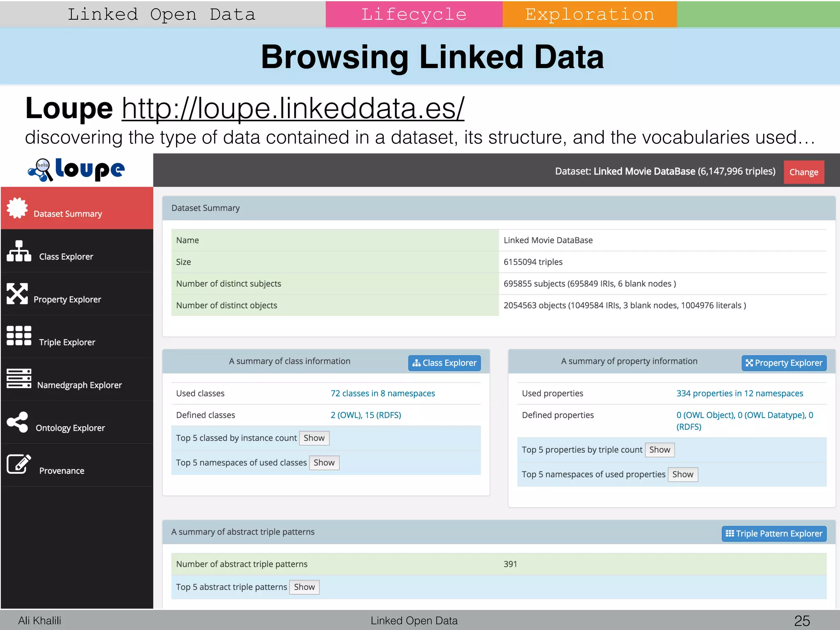Image resolution: width=840 pixels, height=630 pixels.
Task: Click the Namedgraph Explorer server icon
Action: tap(19, 379)
